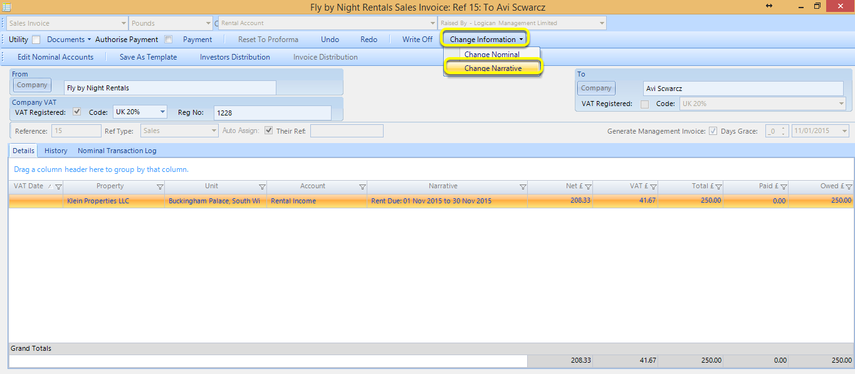
Task: Click the Reference field showing 15
Action: (76, 131)
